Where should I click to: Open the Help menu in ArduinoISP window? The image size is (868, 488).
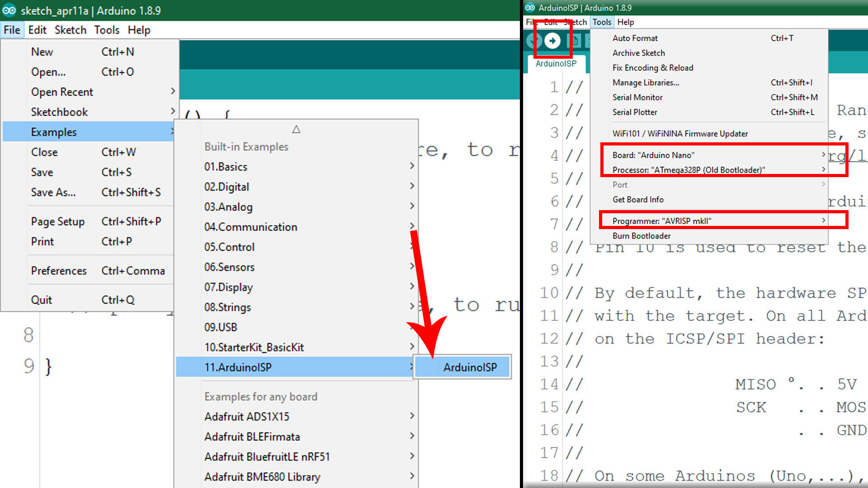pos(626,22)
